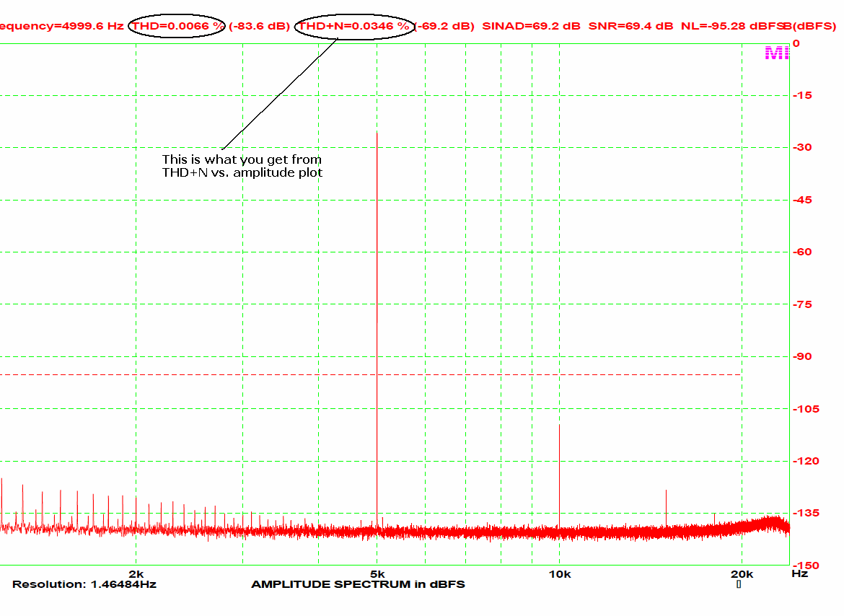Click the Hz unit label on the frequency axis
The image size is (844, 616).
pos(800,574)
